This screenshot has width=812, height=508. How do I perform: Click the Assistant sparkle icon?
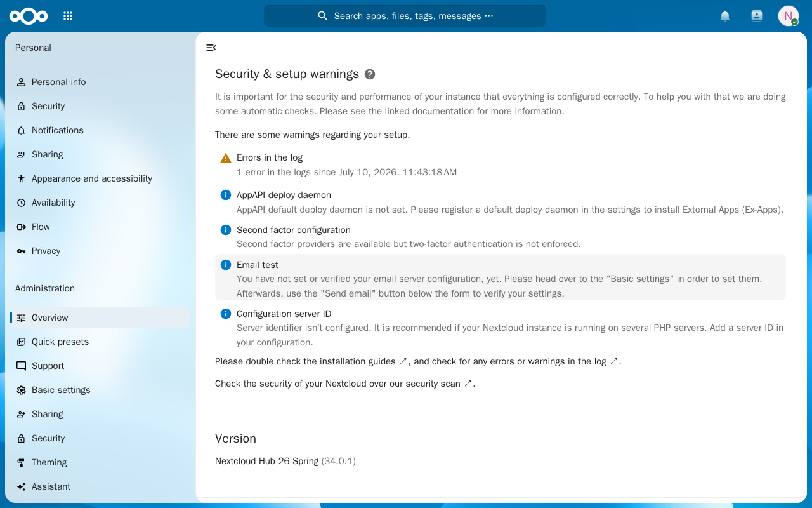22,486
